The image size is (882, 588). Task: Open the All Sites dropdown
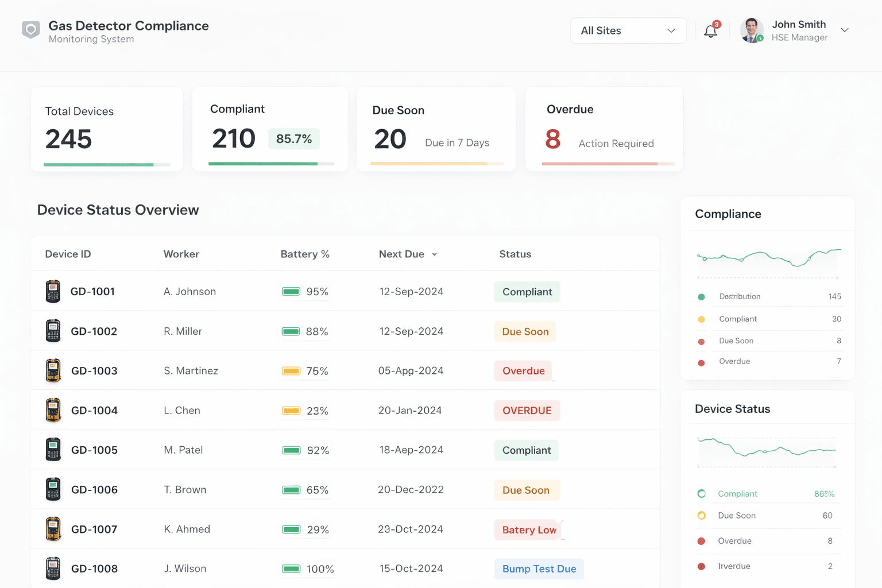[628, 30]
